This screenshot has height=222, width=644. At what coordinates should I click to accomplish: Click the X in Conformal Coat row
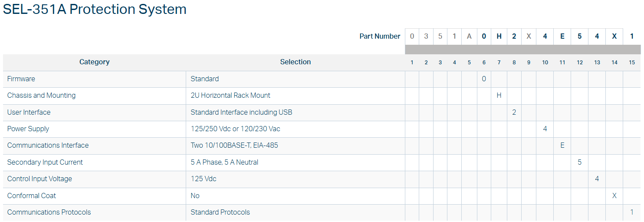coord(614,196)
